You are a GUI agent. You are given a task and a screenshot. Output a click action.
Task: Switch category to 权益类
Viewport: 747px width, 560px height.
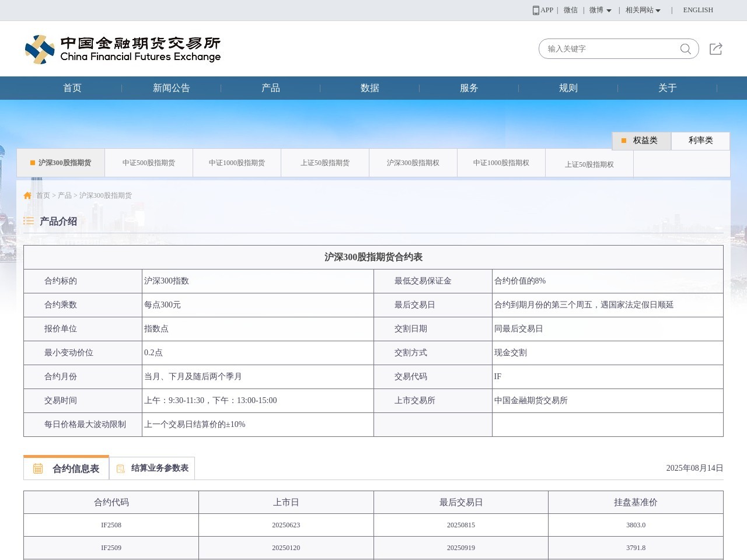tap(641, 141)
